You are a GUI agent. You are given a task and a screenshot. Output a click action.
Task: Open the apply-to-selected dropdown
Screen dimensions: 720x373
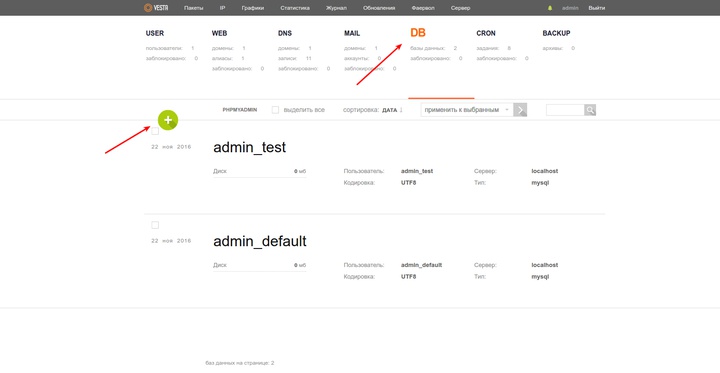coord(467,110)
